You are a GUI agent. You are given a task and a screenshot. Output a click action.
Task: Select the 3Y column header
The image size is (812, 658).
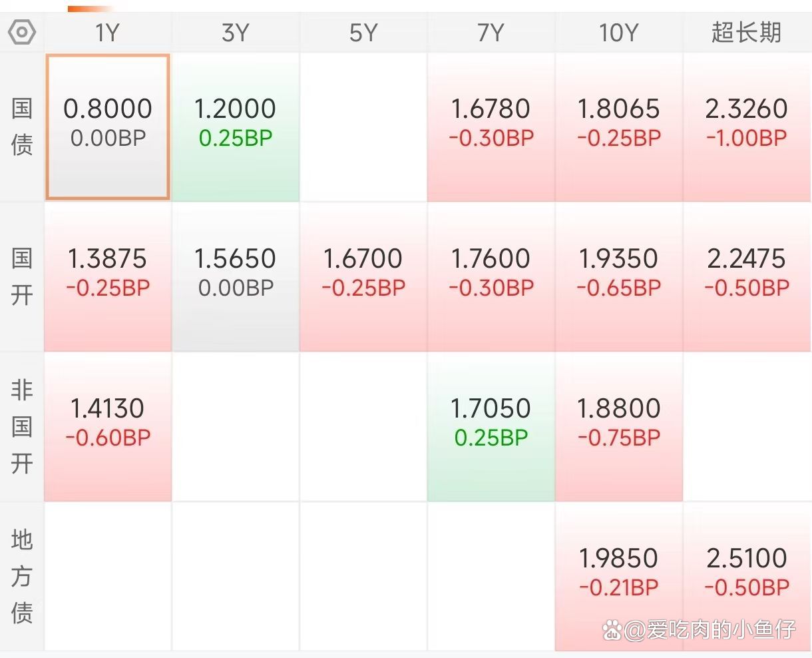click(x=235, y=33)
